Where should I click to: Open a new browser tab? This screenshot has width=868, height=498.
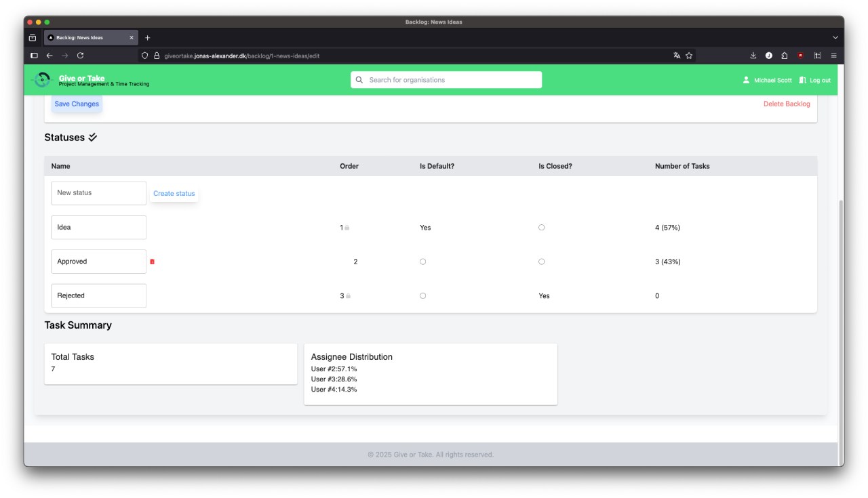[148, 38]
